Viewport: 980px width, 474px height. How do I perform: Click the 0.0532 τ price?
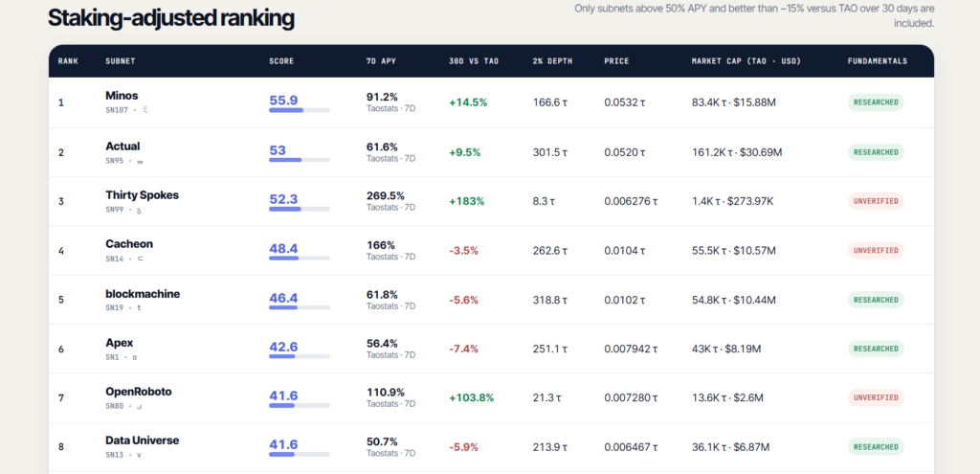click(625, 102)
